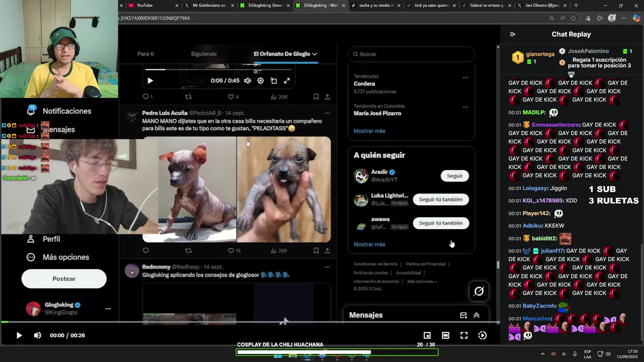Bookmark the video tweet above Pedro's post
The height and width of the screenshot is (362, 644).
[x=316, y=97]
